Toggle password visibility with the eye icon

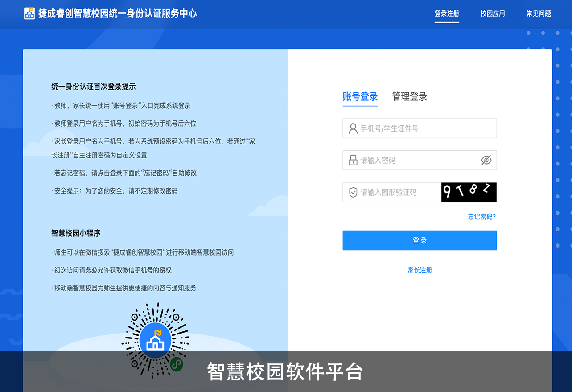point(486,161)
